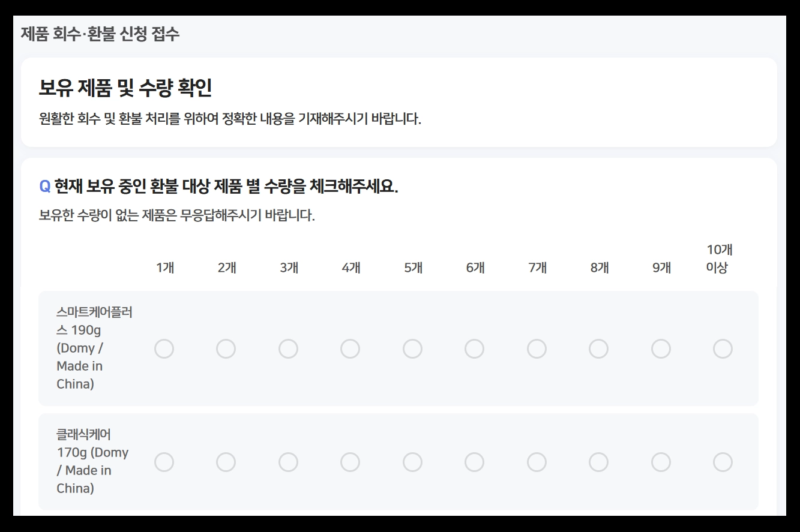The height and width of the screenshot is (532, 800).
Task: Select 1개 for 클래식케어 170g
Action: 164,462
